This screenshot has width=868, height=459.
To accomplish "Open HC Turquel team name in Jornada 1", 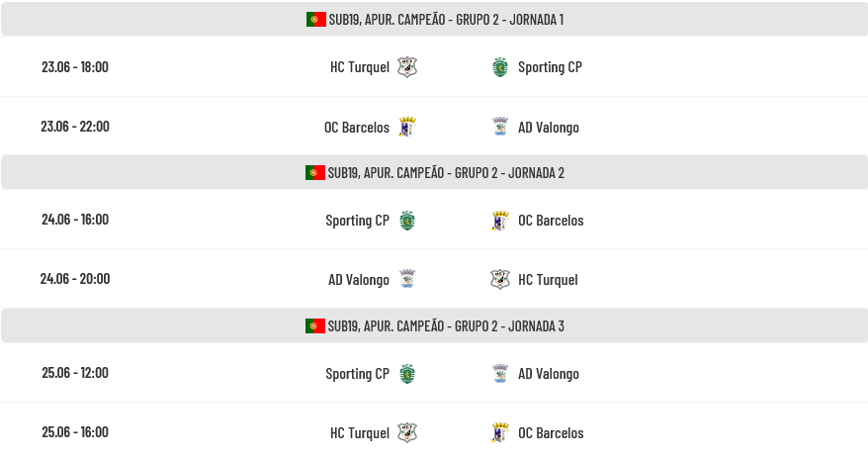I will tap(360, 67).
